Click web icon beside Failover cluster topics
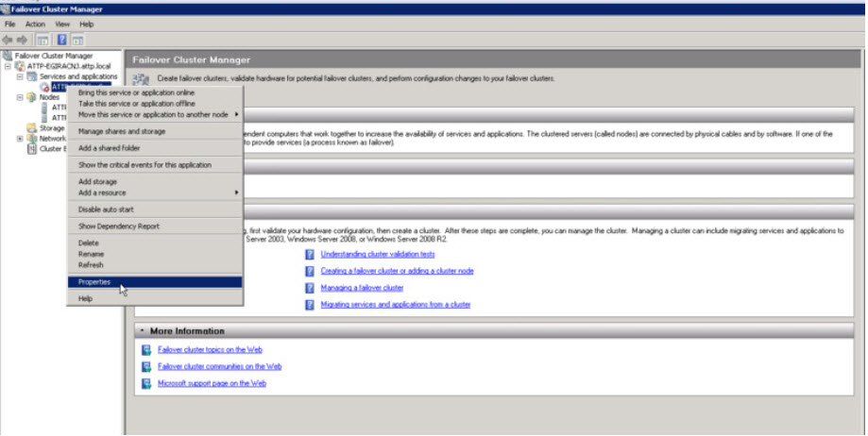 coord(146,350)
